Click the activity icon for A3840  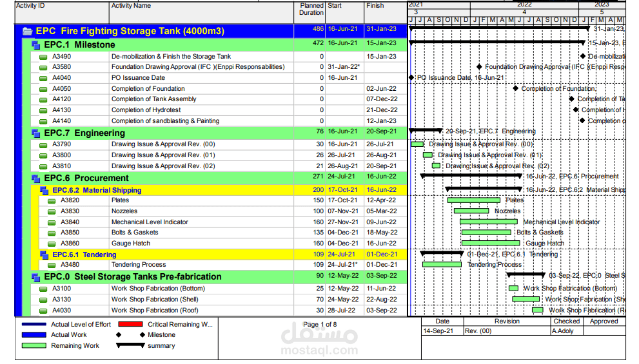pyautogui.click(x=52, y=223)
